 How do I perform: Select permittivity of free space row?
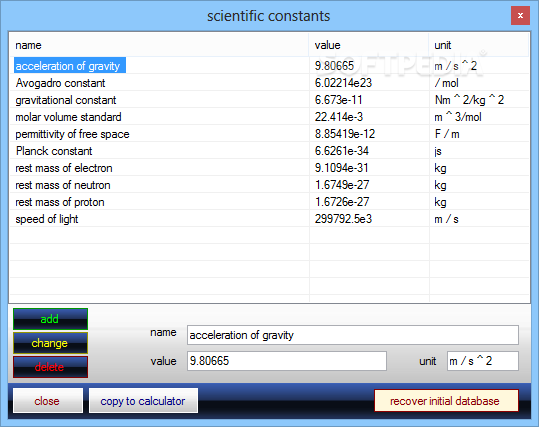pos(270,134)
